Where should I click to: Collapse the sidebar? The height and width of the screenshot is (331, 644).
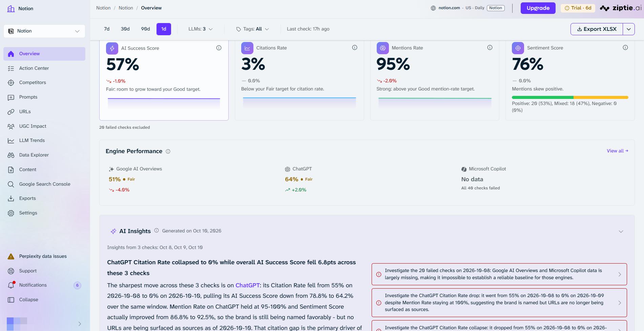point(44,299)
